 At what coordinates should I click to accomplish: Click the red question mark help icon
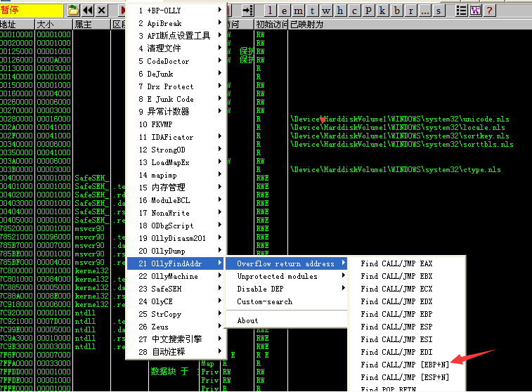[489, 10]
